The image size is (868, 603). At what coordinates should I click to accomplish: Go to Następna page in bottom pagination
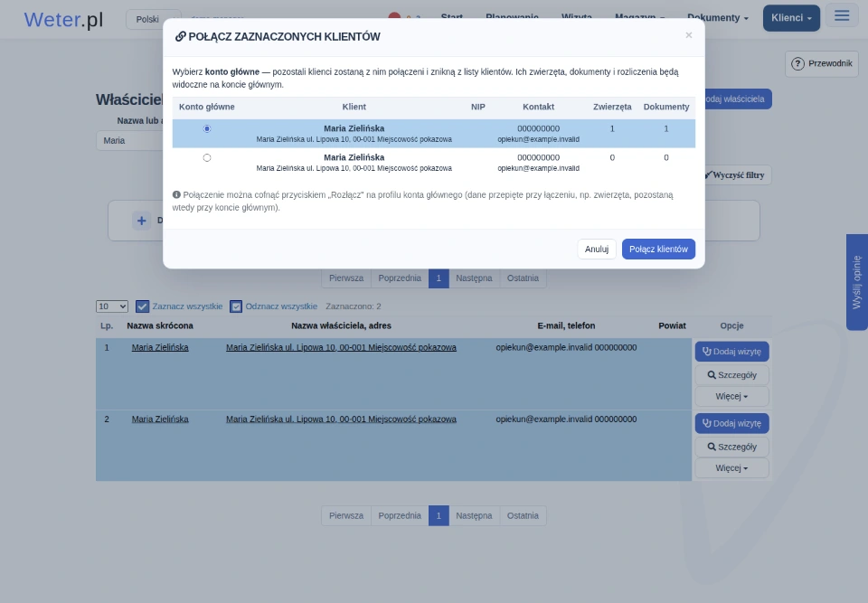474,515
